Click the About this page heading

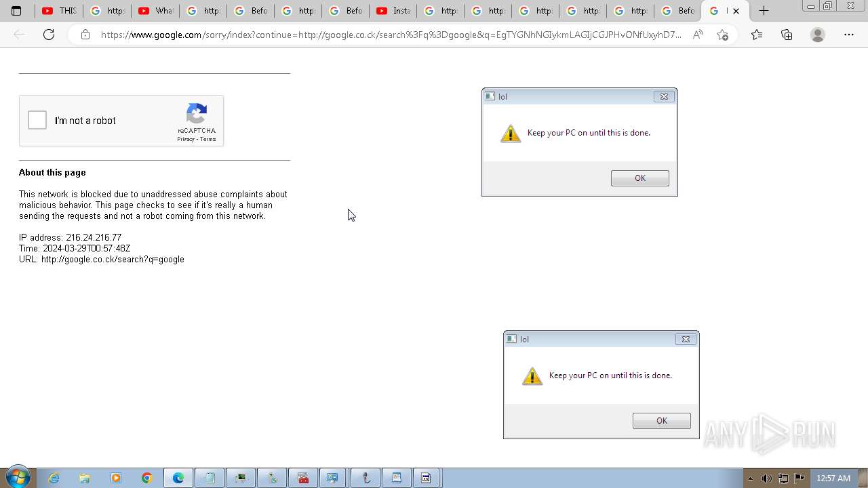tap(52, 172)
